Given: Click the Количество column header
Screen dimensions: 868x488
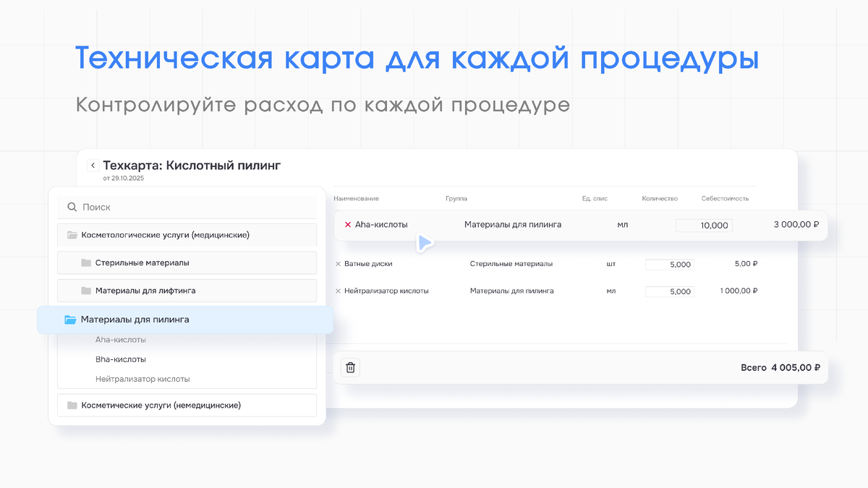Looking at the screenshot, I should (x=660, y=198).
